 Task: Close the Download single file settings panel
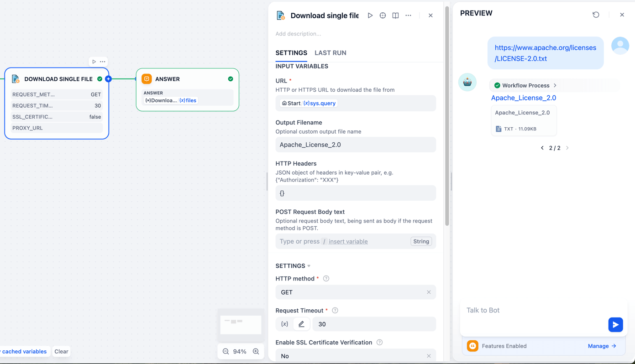pyautogui.click(x=430, y=16)
